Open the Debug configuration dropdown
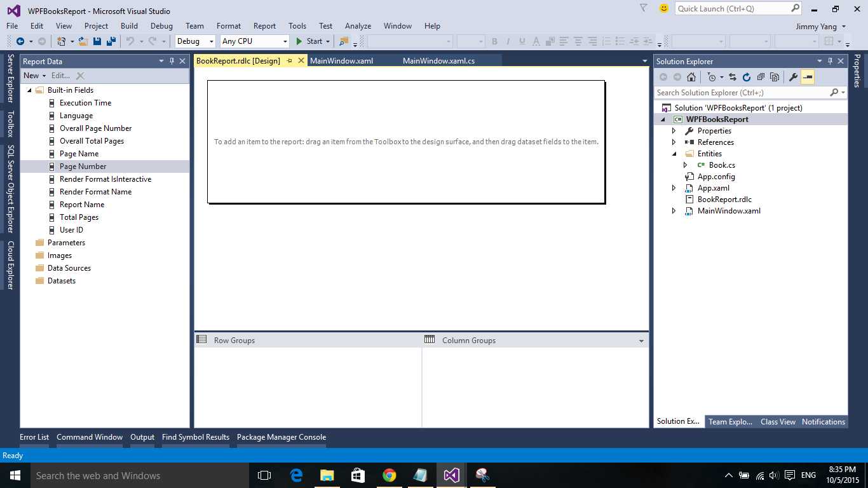 coord(195,41)
